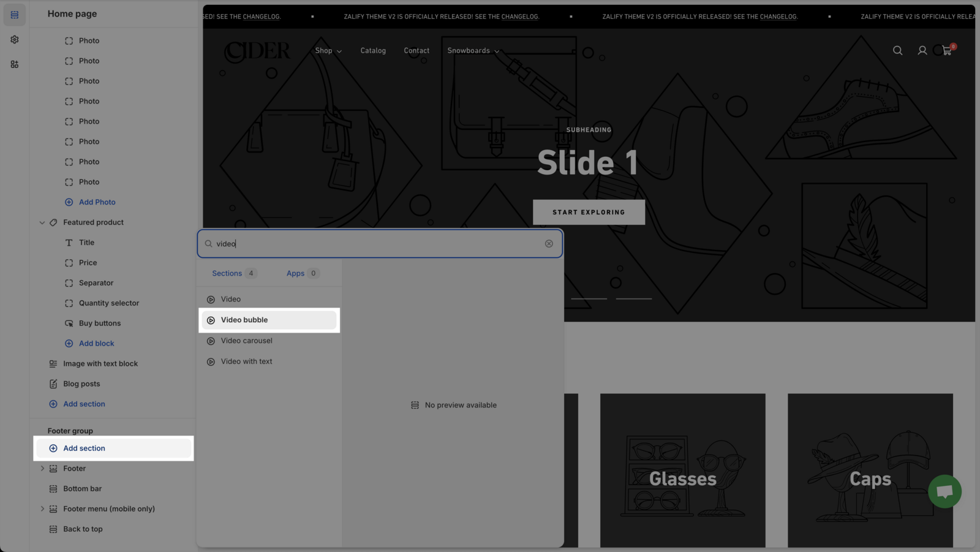
Task: Click the Start Exploring button
Action: click(589, 212)
